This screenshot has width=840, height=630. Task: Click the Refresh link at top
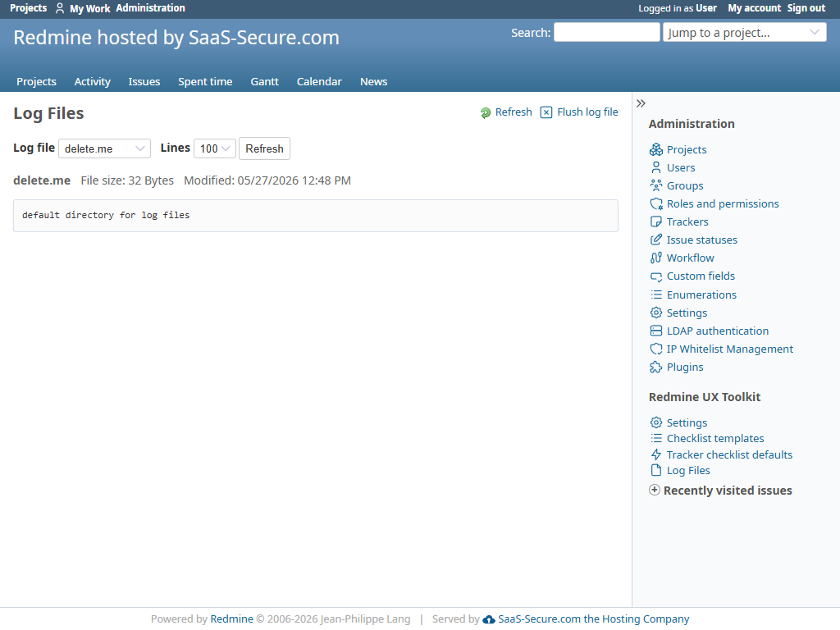click(514, 112)
